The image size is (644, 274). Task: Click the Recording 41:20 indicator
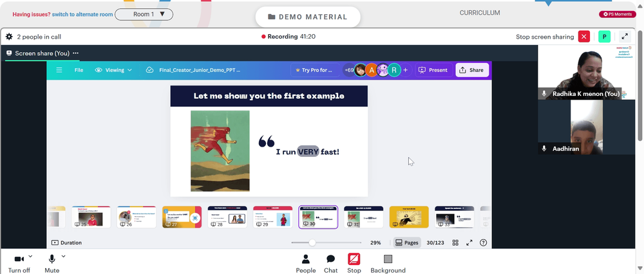point(289,37)
